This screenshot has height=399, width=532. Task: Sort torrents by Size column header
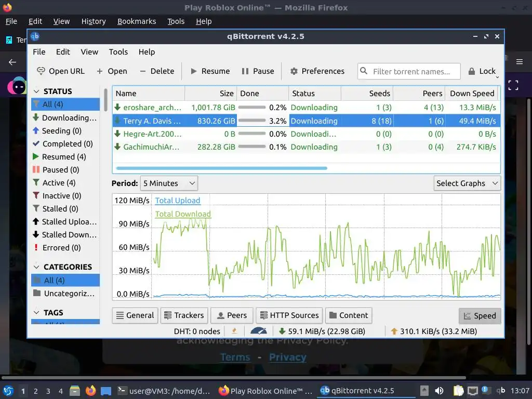211,94
